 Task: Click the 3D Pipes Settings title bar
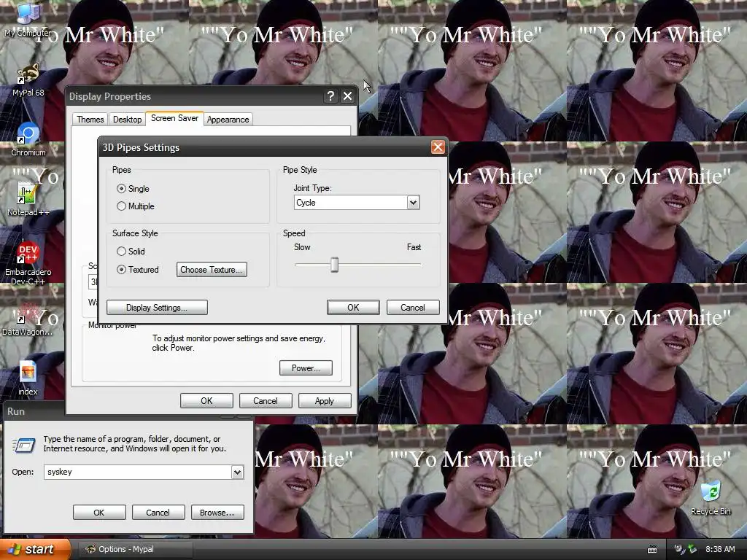pos(272,147)
